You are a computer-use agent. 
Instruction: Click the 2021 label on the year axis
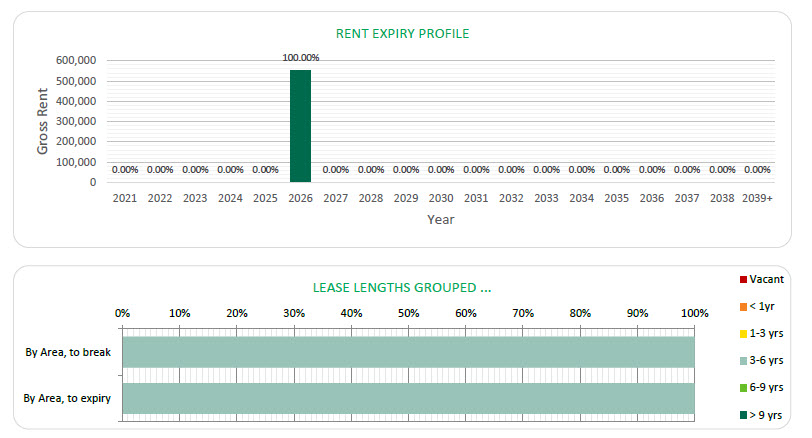125,198
